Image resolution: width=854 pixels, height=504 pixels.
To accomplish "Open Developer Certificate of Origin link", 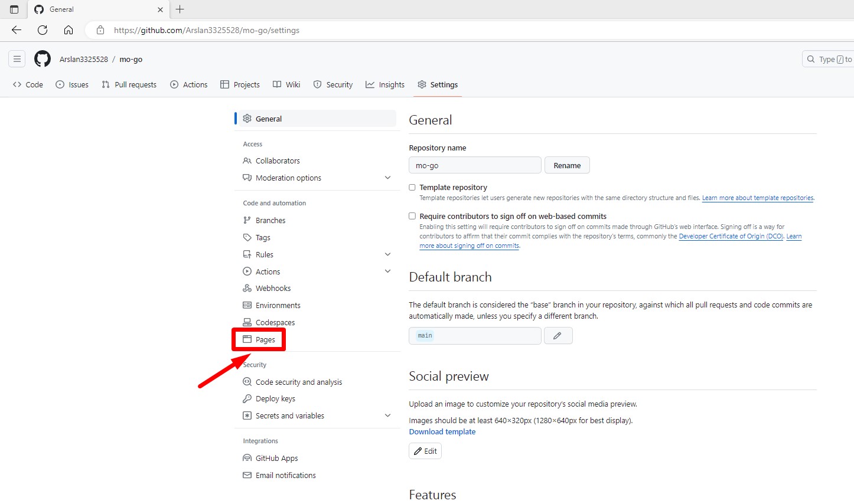I will pyautogui.click(x=731, y=236).
